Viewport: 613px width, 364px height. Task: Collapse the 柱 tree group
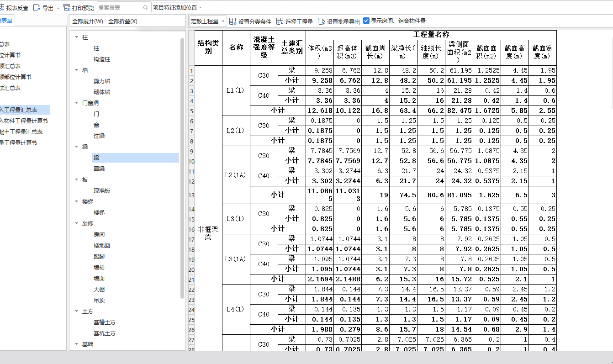(76, 37)
